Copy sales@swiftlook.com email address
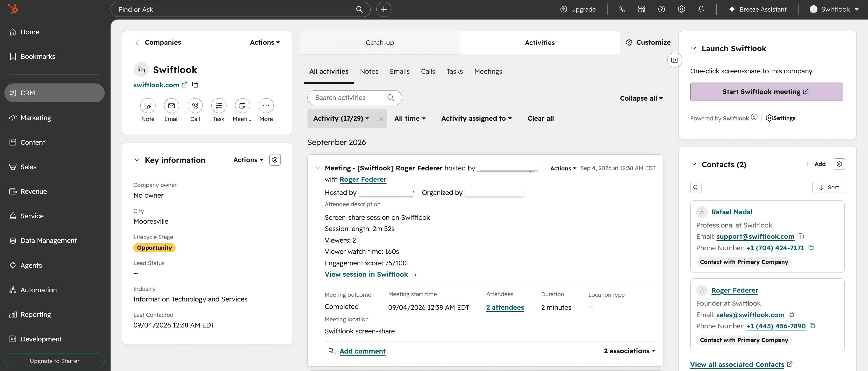 point(791,314)
